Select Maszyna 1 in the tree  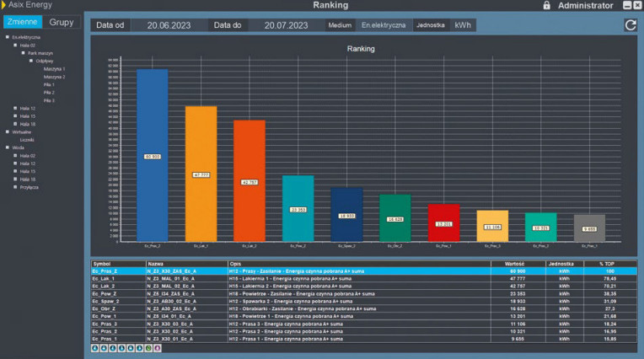[x=54, y=69]
